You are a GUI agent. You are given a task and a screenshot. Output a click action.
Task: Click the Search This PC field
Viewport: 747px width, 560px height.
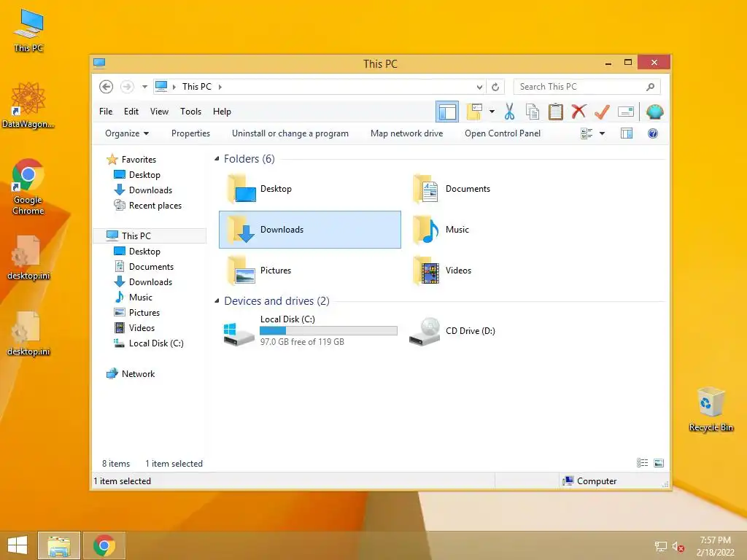[x=587, y=87]
